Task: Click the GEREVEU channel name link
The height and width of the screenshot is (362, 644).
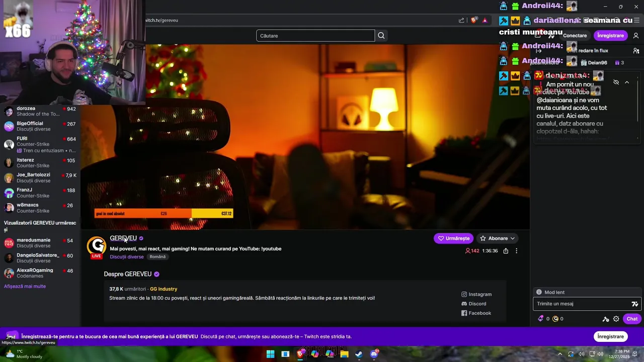Action: click(123, 238)
